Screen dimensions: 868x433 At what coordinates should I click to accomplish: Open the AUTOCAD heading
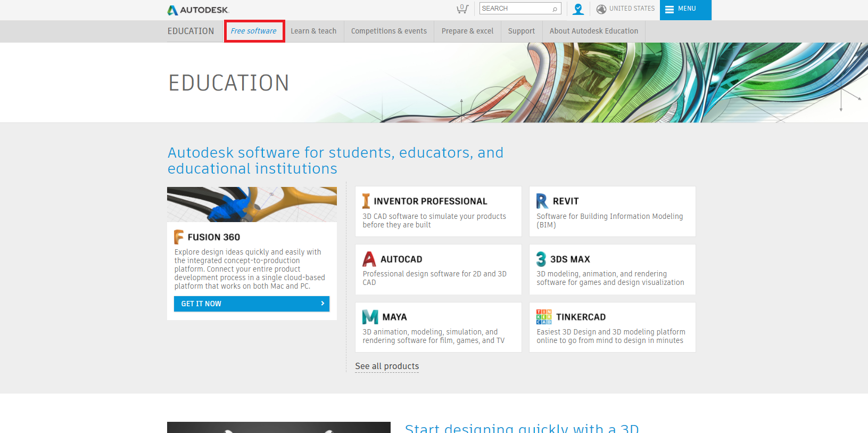coord(401,259)
